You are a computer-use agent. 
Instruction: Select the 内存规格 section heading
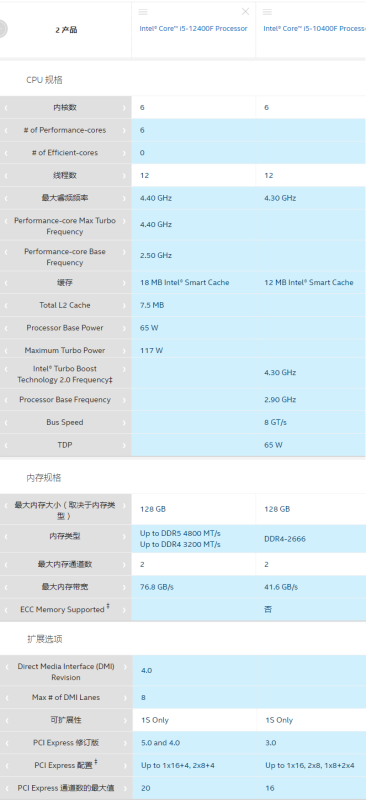(44, 478)
